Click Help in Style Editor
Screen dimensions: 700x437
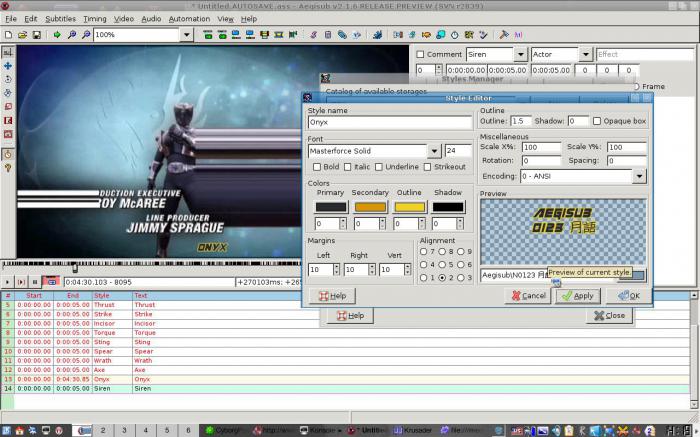click(x=333, y=296)
